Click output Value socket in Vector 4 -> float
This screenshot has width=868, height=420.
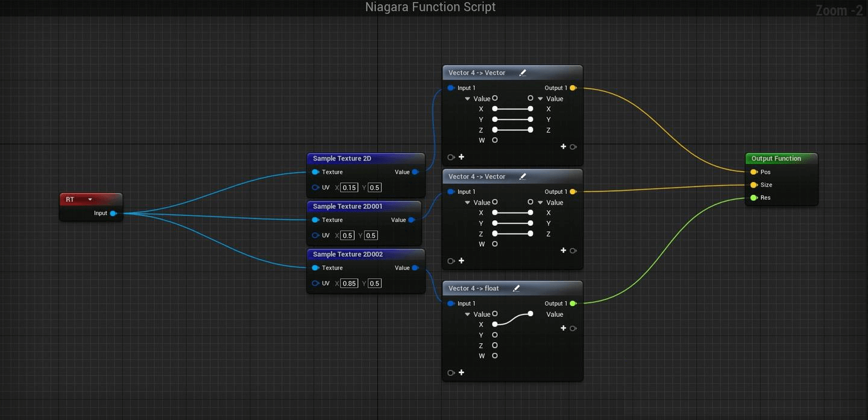530,314
